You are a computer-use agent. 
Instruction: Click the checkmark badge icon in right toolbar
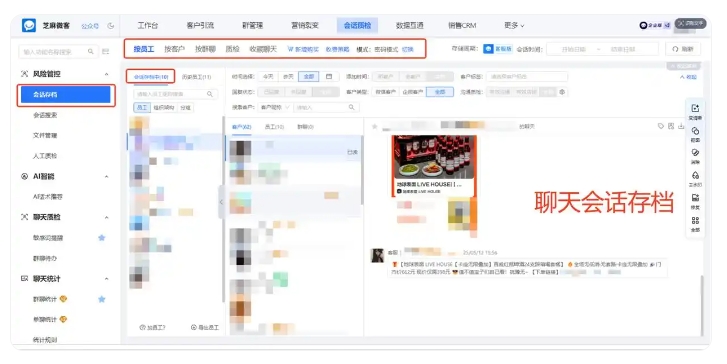pyautogui.click(x=695, y=153)
